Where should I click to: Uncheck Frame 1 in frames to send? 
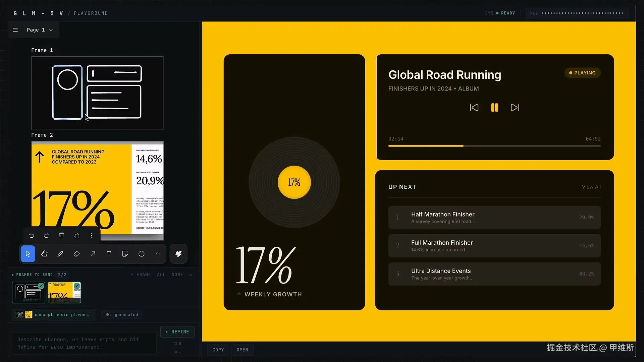tap(41, 286)
